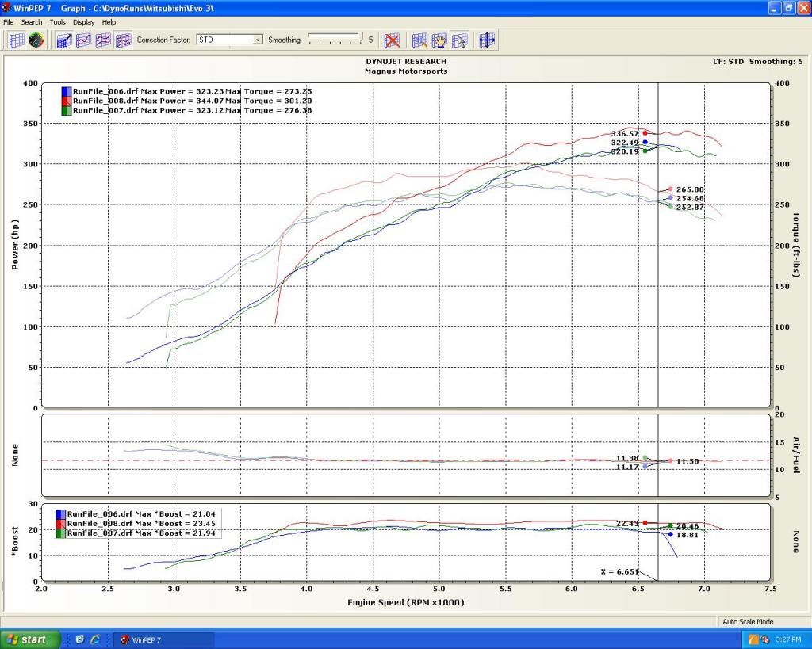Screen dimensions: 812x649
Task: Click the blue 322.49 power data marker
Action: click(x=645, y=142)
